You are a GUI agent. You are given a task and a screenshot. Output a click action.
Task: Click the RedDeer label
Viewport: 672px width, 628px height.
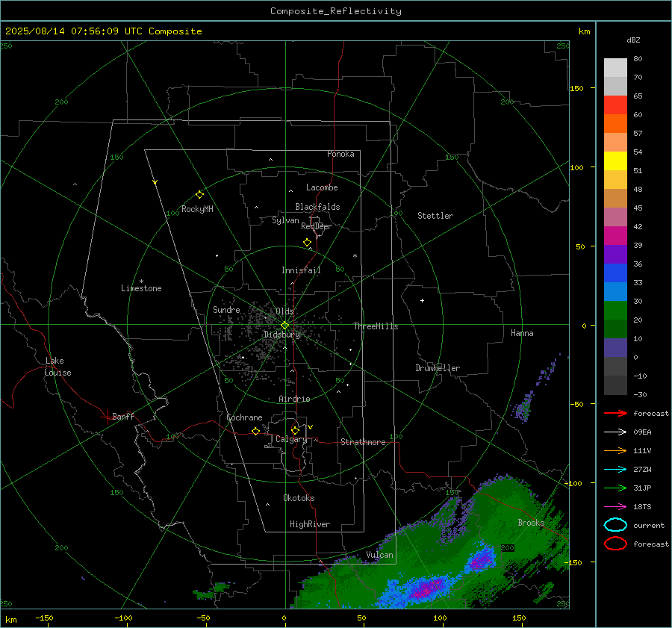point(317,226)
